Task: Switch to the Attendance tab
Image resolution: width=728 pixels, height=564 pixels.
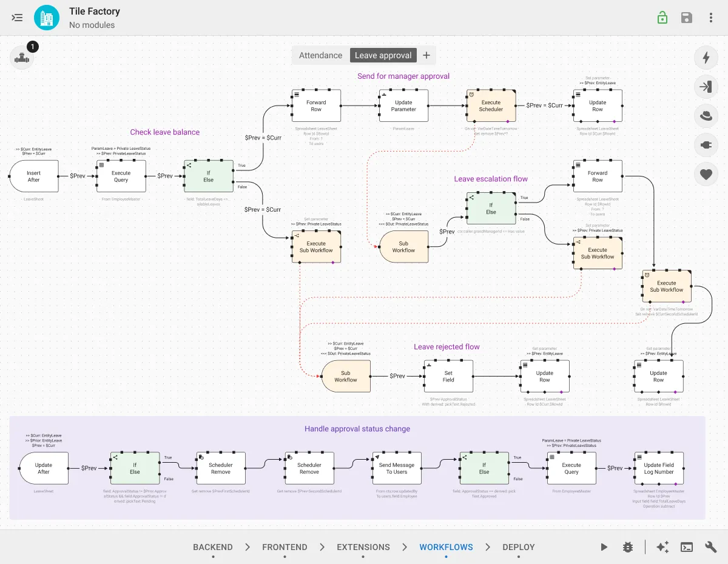Action: 320,55
